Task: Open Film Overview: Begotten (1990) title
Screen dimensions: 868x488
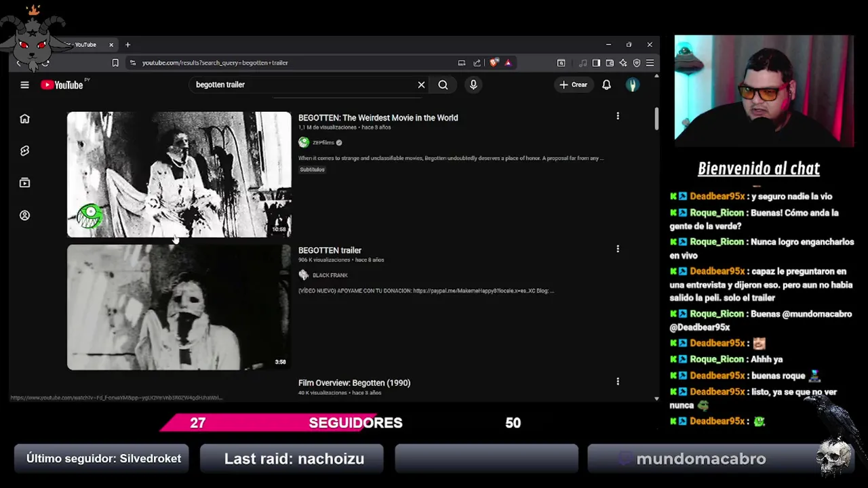Action: pos(354,383)
